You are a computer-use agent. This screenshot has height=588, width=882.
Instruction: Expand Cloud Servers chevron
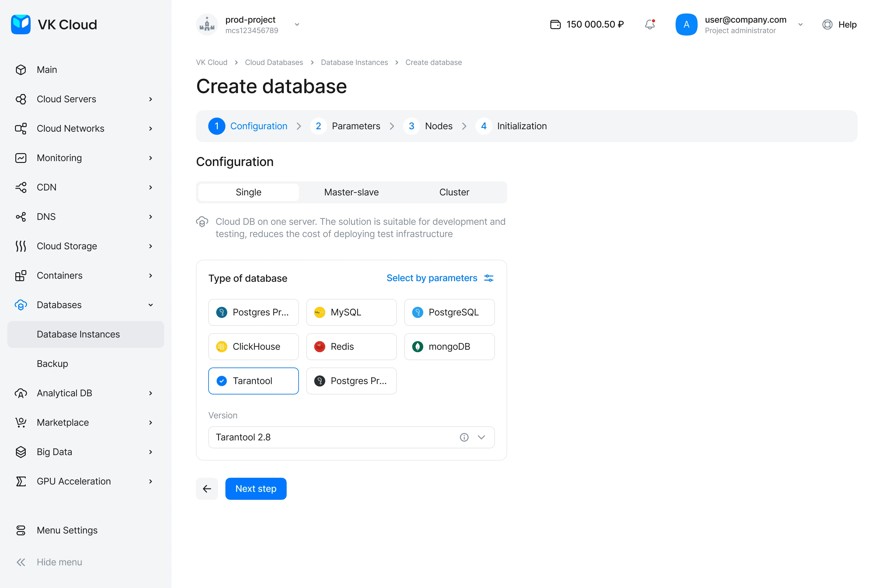pyautogui.click(x=151, y=99)
